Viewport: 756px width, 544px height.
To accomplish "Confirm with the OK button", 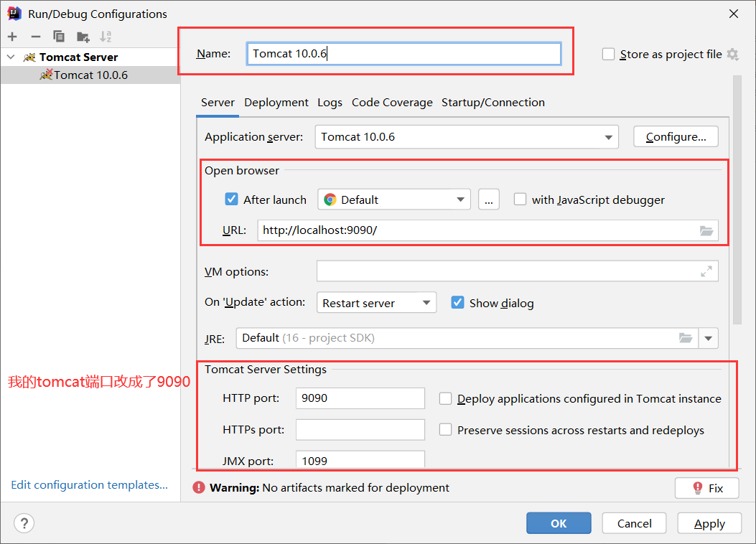I will 559,522.
